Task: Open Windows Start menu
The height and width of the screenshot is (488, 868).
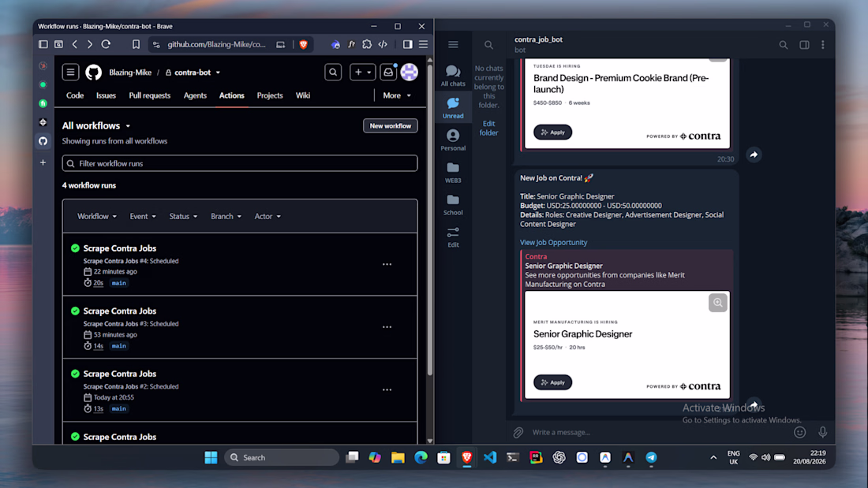Action: coord(211,457)
